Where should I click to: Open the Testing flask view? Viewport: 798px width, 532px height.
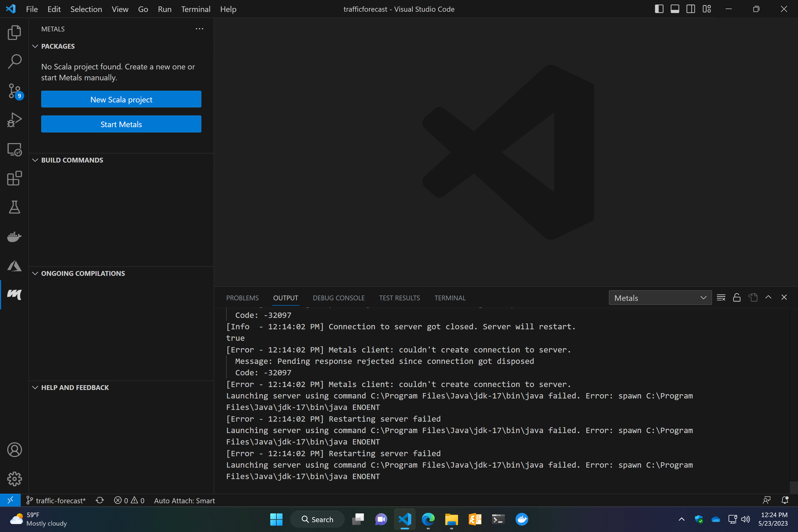[14, 207]
